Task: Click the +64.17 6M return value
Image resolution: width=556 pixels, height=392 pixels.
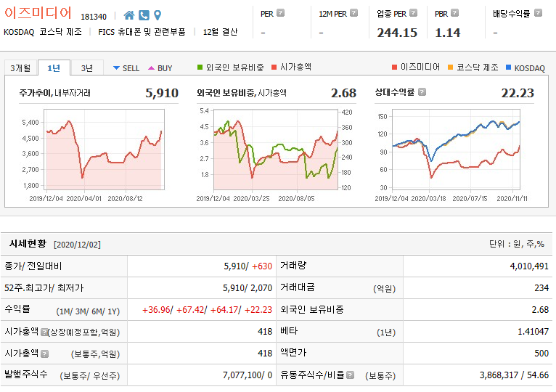Action: coord(224,310)
